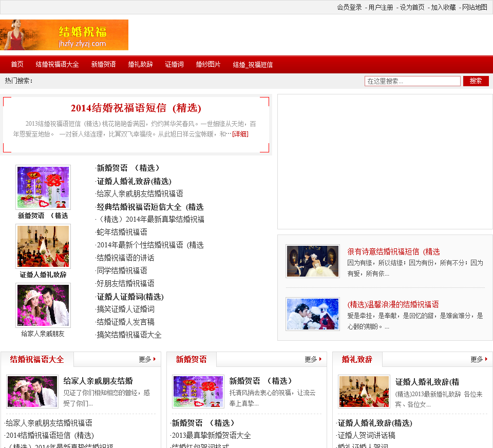Go to 首页 in navigation bar
This screenshot has width=493, height=448.
pyautogui.click(x=17, y=65)
